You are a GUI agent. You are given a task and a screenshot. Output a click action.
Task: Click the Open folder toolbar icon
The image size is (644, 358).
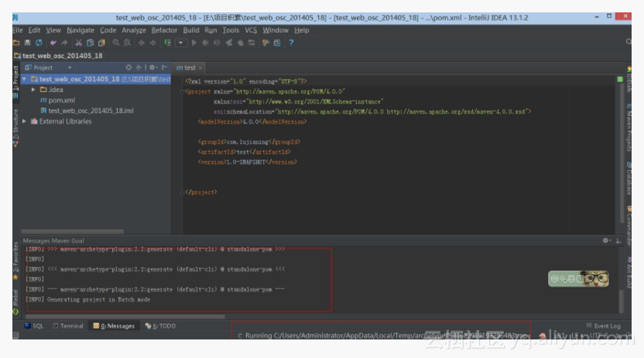16,43
